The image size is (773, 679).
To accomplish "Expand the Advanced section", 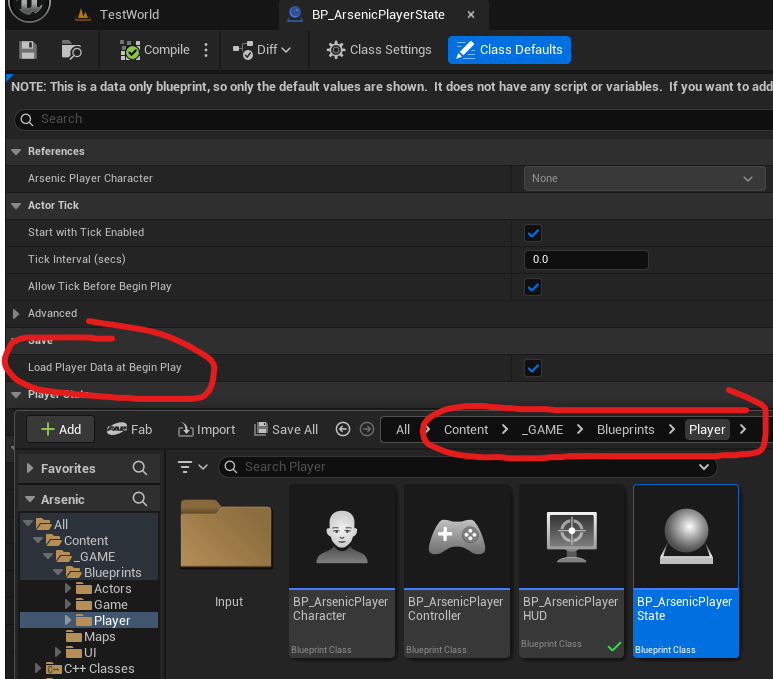I will (16, 314).
